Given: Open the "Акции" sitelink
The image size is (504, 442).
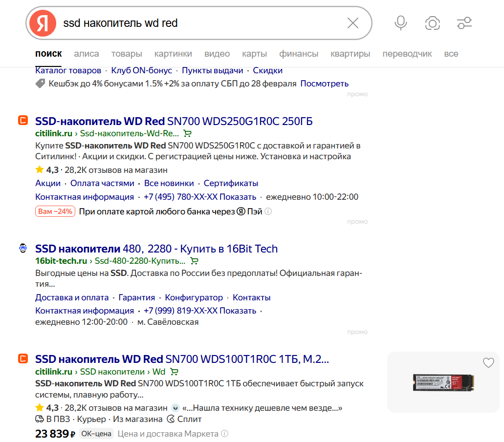Looking at the screenshot, I should coord(48,183).
